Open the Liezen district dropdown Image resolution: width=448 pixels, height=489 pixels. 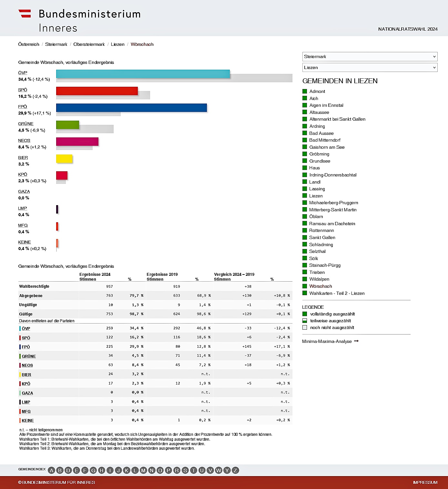370,67
